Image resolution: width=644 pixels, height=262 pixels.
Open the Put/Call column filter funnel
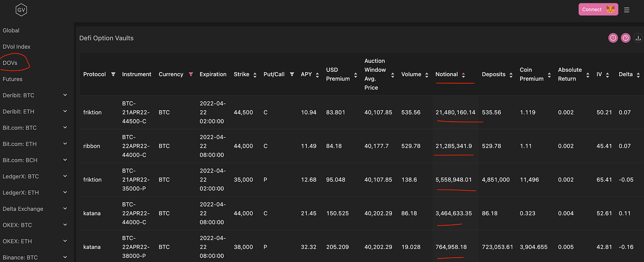click(292, 74)
